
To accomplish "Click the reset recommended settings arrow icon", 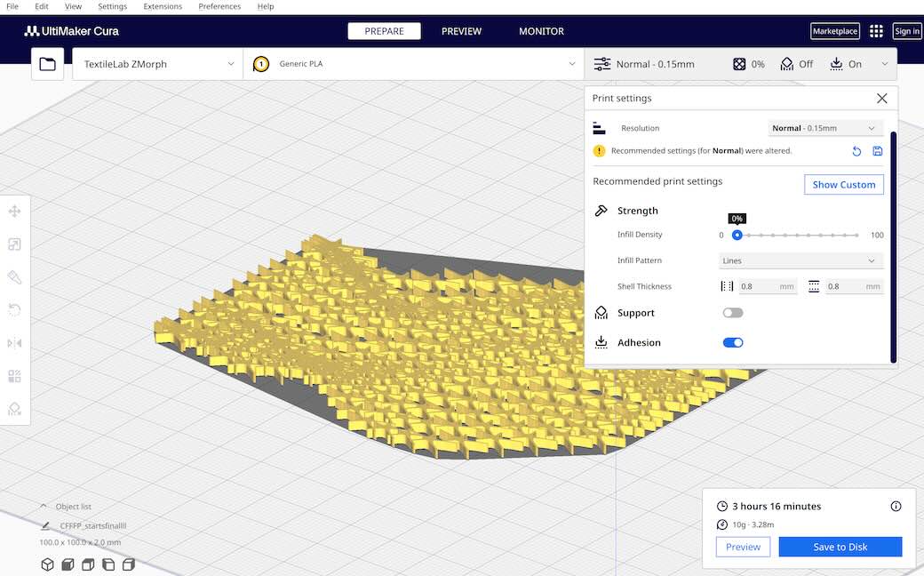I will [x=856, y=151].
